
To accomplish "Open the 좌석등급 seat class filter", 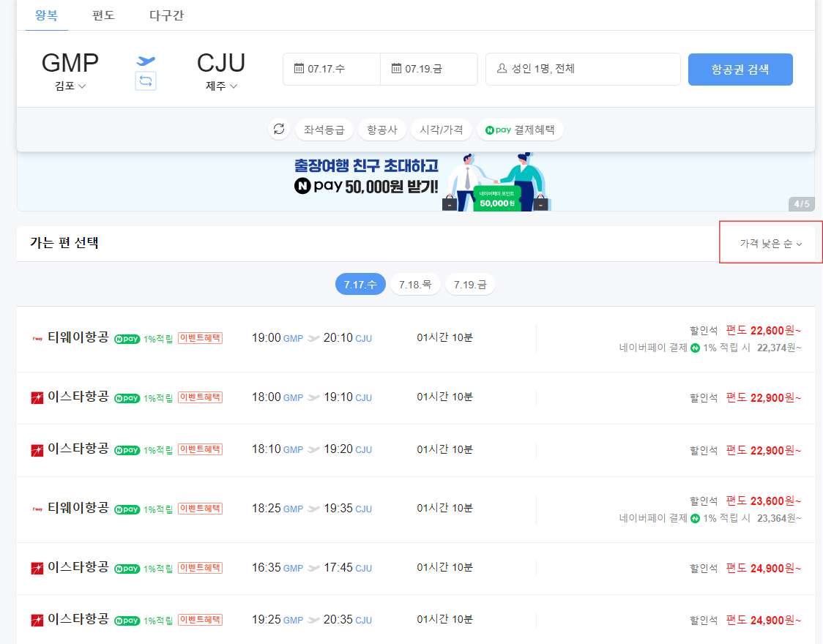I will pos(324,130).
